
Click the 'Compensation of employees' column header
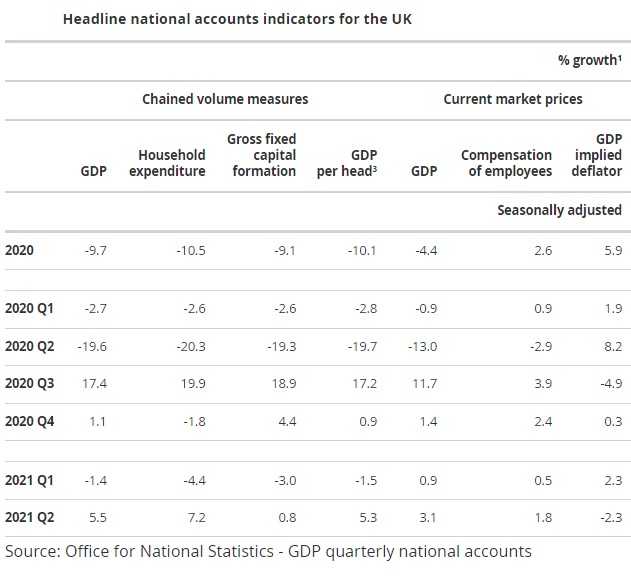pos(506,163)
